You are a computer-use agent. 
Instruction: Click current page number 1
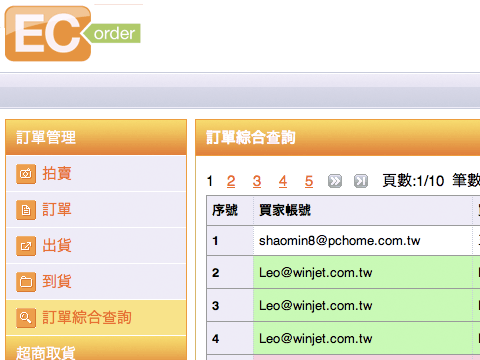(210, 181)
